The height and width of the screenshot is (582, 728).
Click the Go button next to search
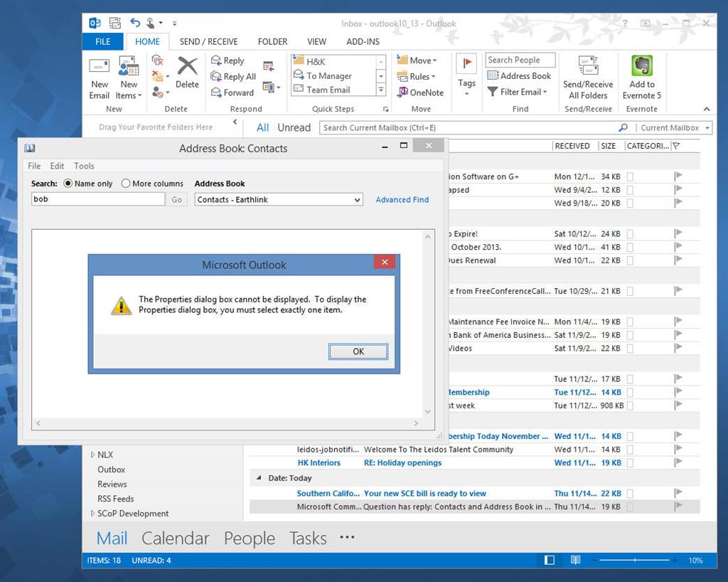tap(176, 200)
